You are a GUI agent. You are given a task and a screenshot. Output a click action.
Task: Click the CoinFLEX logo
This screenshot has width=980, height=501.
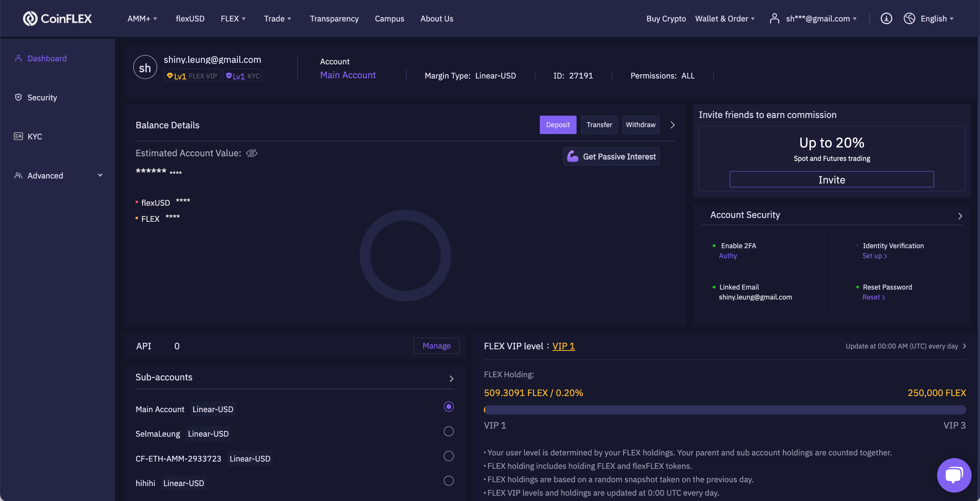click(57, 18)
